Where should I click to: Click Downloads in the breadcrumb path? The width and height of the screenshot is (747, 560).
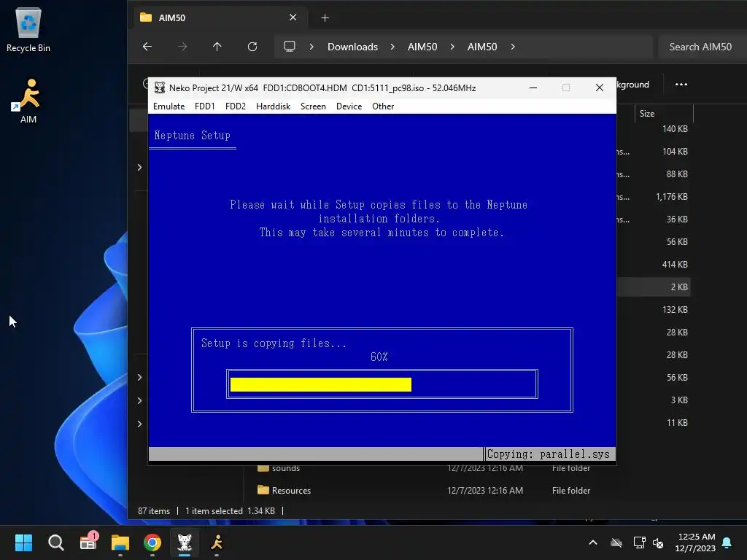352,47
